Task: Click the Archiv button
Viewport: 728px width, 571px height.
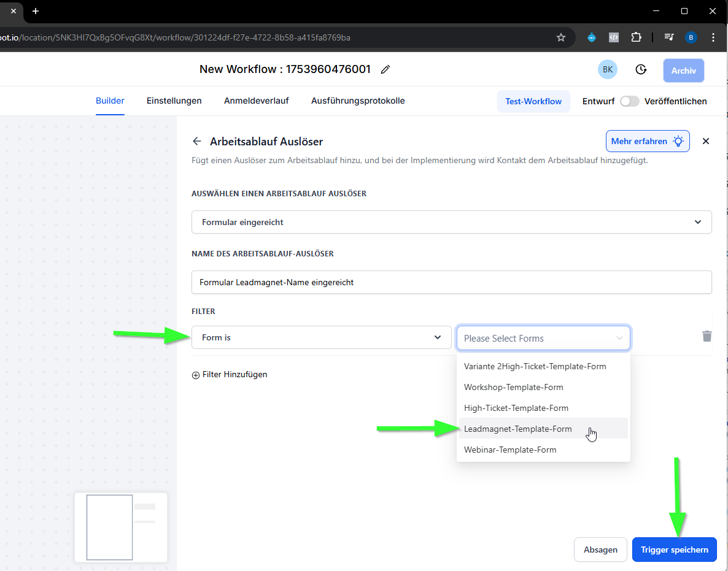Action: [x=683, y=71]
